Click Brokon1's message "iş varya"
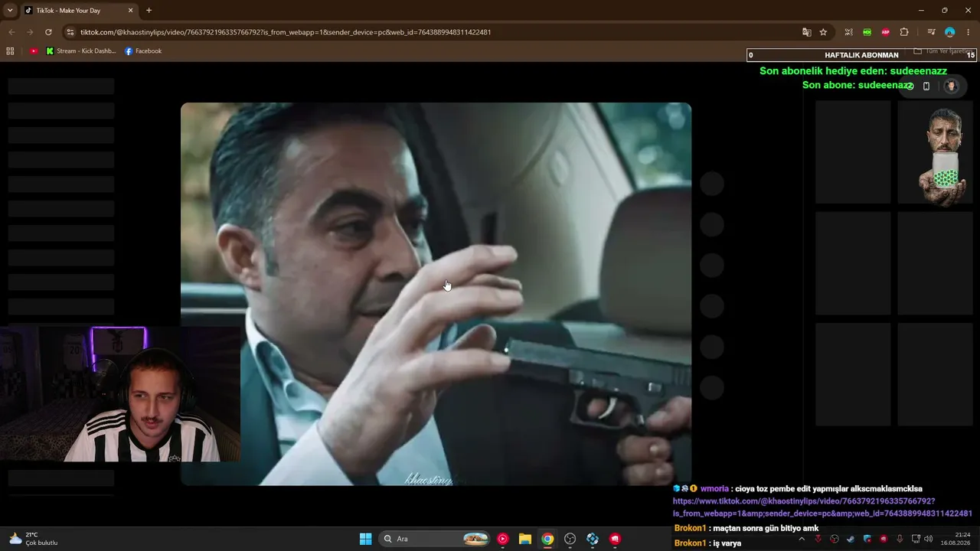This screenshot has width=980, height=551. coord(707,543)
